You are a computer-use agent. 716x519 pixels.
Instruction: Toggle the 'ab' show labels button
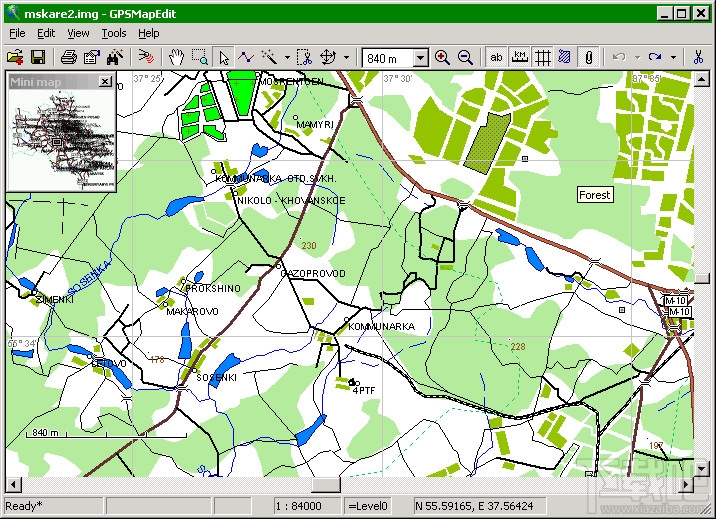point(496,58)
